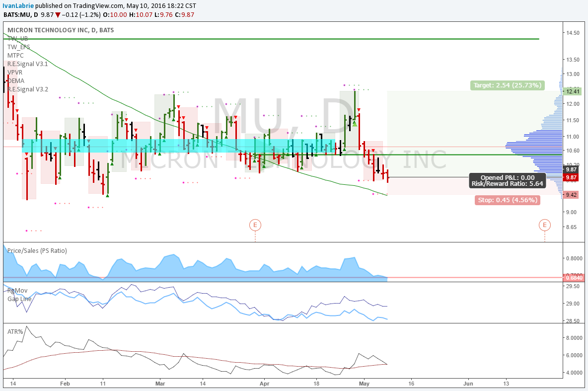The width and height of the screenshot is (588, 391).
Task: Click the Risk/Reward Ratio 5.64 box
Action: click(508, 180)
